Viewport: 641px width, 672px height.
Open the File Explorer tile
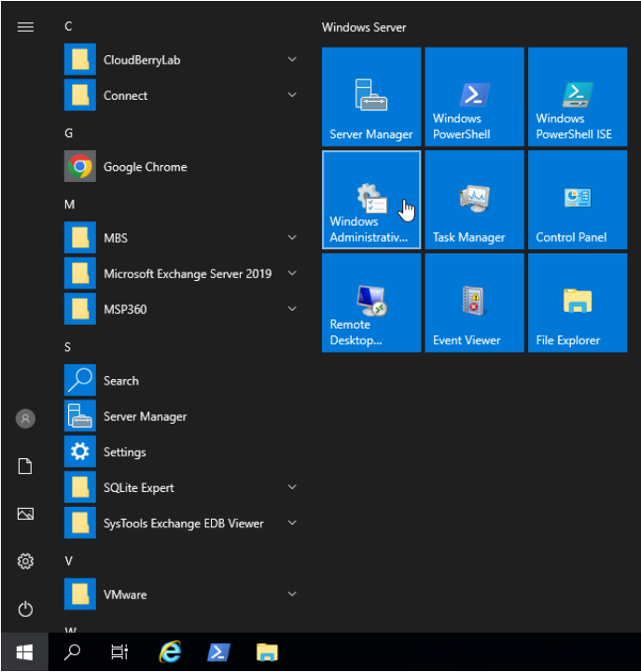pos(578,302)
